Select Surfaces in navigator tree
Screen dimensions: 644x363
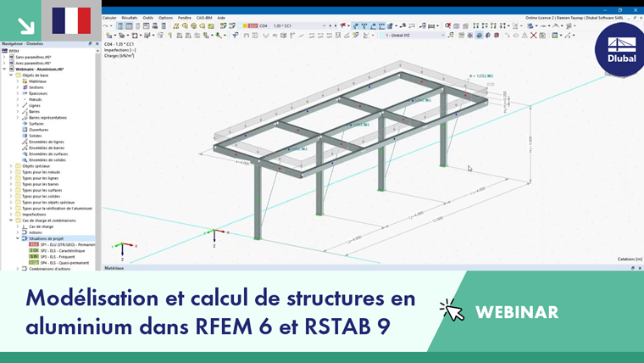click(36, 123)
